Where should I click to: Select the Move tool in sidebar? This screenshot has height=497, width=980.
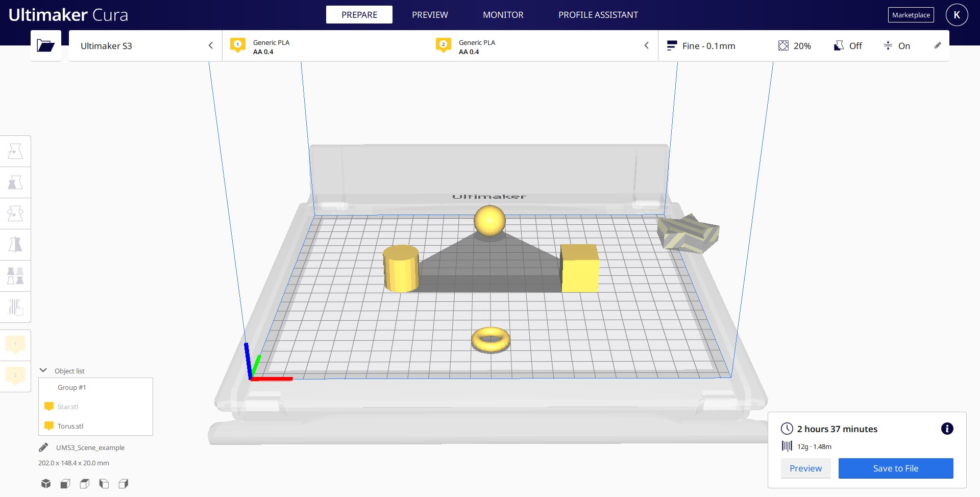15,151
